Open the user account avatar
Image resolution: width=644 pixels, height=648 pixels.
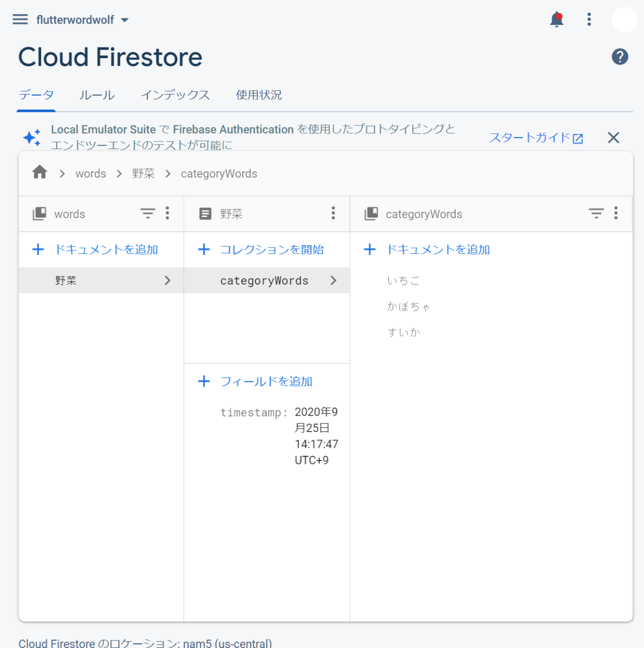point(625,20)
